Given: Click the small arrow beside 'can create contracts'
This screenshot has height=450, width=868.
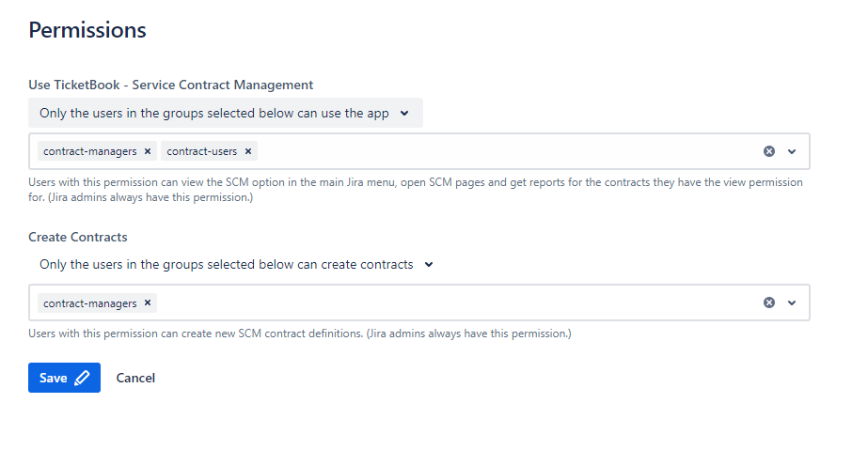Looking at the screenshot, I should click(429, 265).
